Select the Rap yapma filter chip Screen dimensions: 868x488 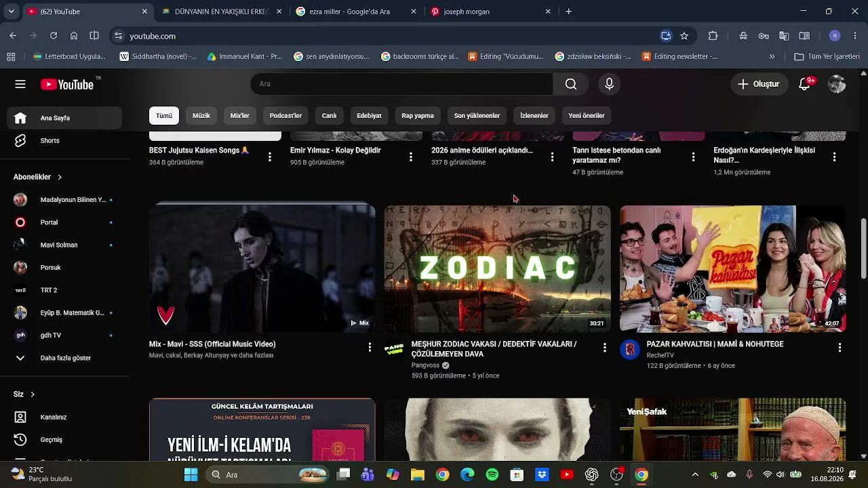(418, 116)
